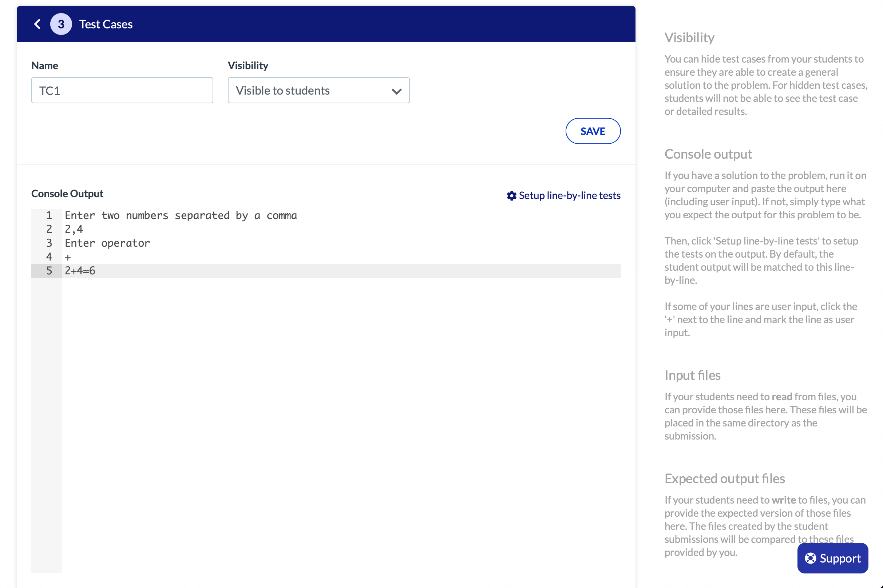The height and width of the screenshot is (588, 883).
Task: Click the Input files help heading
Action: (x=692, y=376)
